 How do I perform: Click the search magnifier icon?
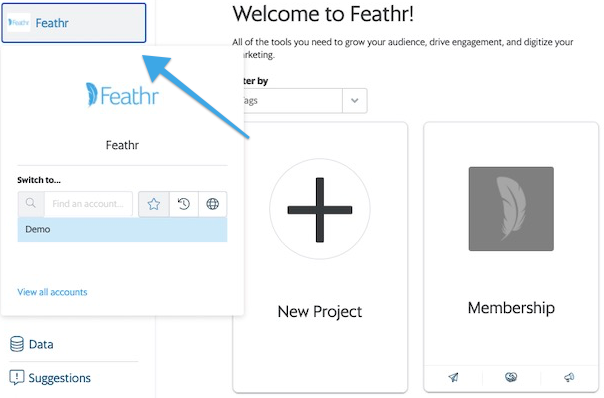31,203
